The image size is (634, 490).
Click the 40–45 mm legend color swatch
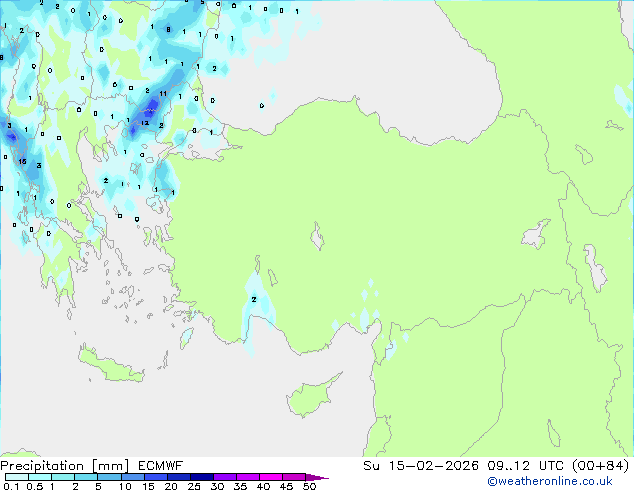pos(271,477)
